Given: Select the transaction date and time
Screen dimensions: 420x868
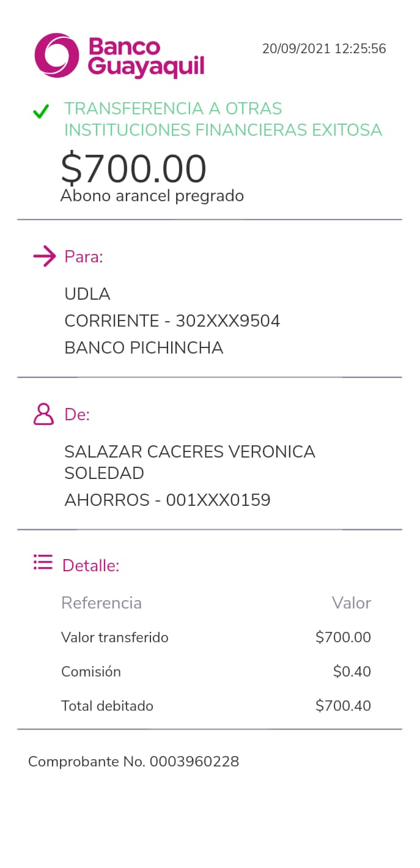Looking at the screenshot, I should (x=324, y=49).
